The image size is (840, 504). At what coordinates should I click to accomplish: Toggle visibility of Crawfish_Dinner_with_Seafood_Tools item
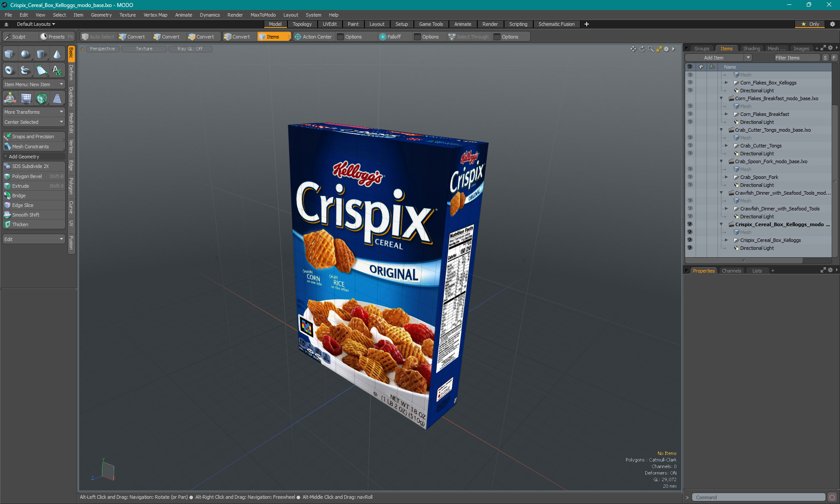tap(690, 209)
